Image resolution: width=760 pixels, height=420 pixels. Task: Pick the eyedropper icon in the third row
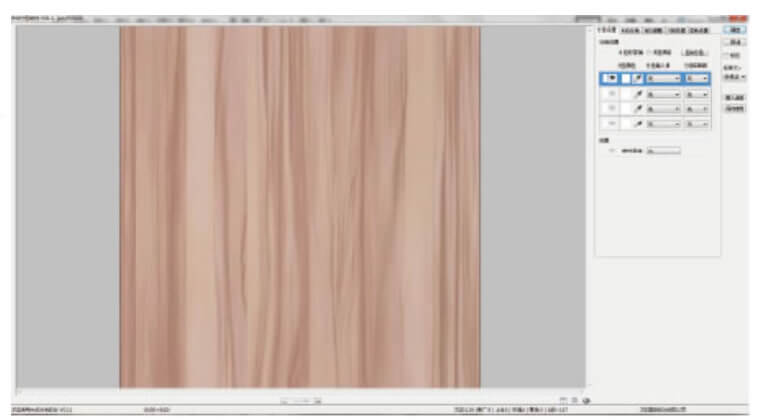tap(637, 109)
